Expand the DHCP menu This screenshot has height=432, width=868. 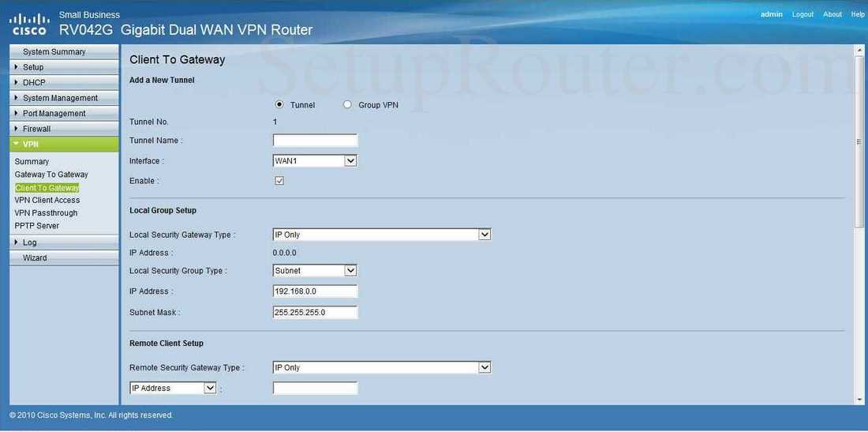(64, 82)
